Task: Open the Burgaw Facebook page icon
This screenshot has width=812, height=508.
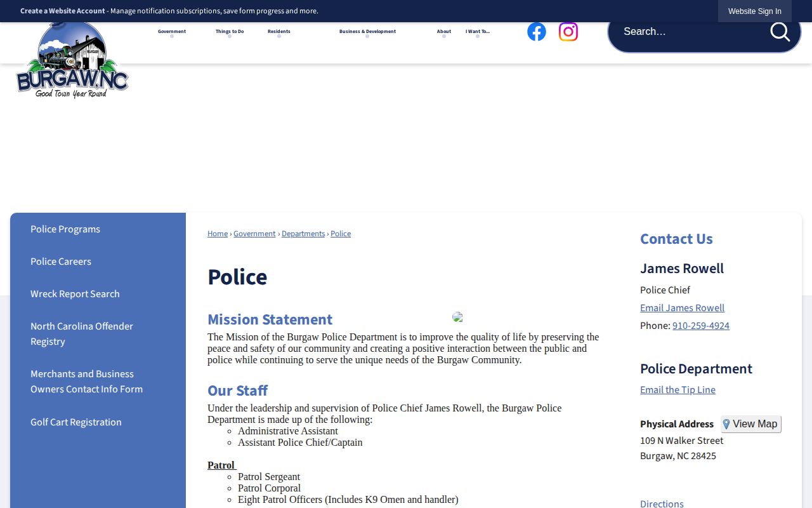Action: coord(537,32)
